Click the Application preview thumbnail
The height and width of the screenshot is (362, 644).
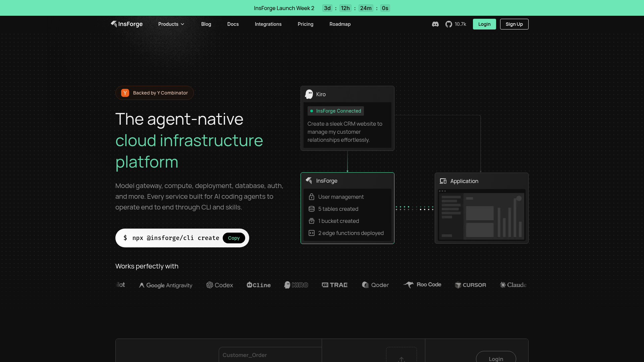(482, 215)
